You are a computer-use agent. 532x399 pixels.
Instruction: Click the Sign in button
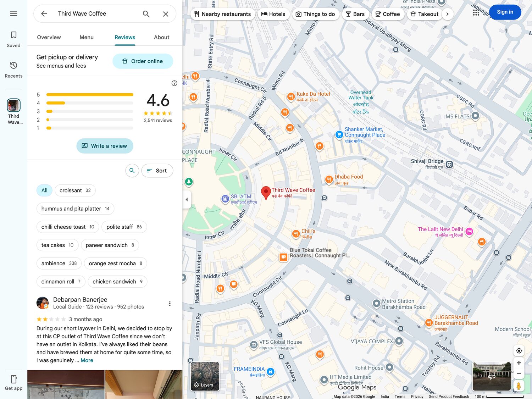(505, 12)
